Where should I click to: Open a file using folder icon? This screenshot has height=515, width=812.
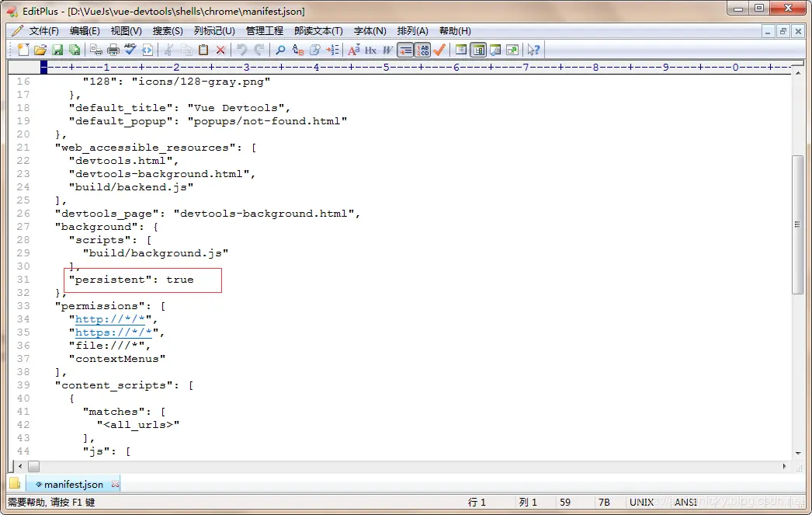[x=40, y=50]
